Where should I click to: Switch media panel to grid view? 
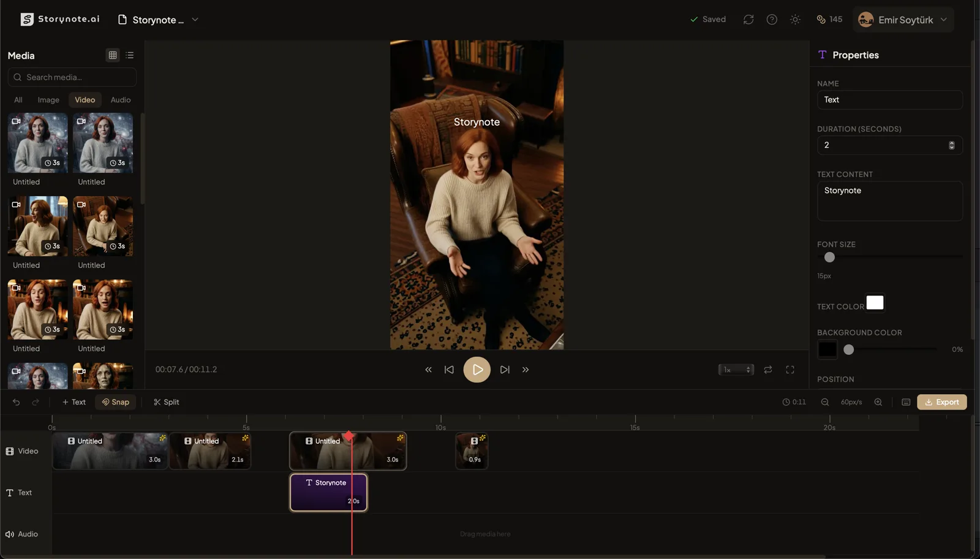pos(112,55)
